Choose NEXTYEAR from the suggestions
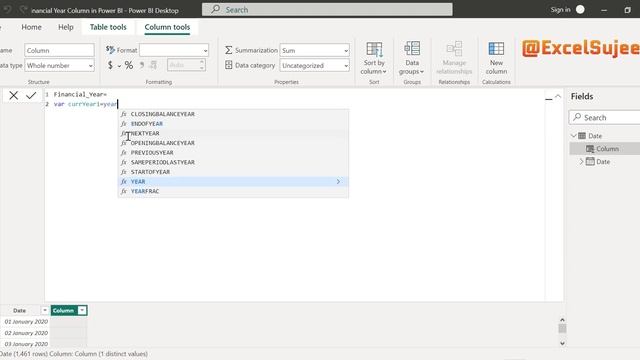640x360 pixels. 233,133
